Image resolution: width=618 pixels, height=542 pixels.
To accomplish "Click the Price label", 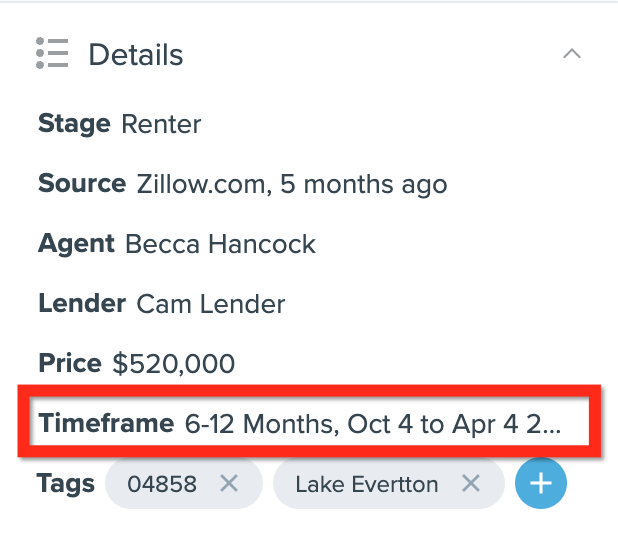I will [70, 363].
